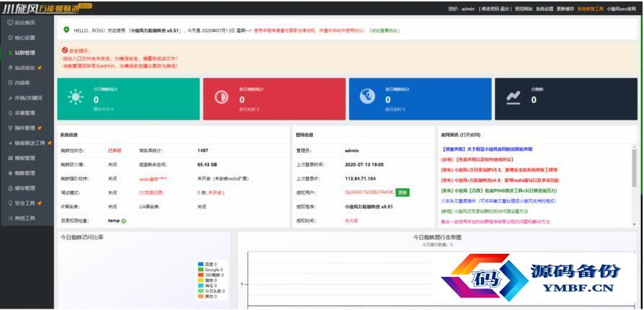Screen dimensions: 644x310
Task: Click the red 未开启 link in CC防御记录 row
Action: pos(215,192)
